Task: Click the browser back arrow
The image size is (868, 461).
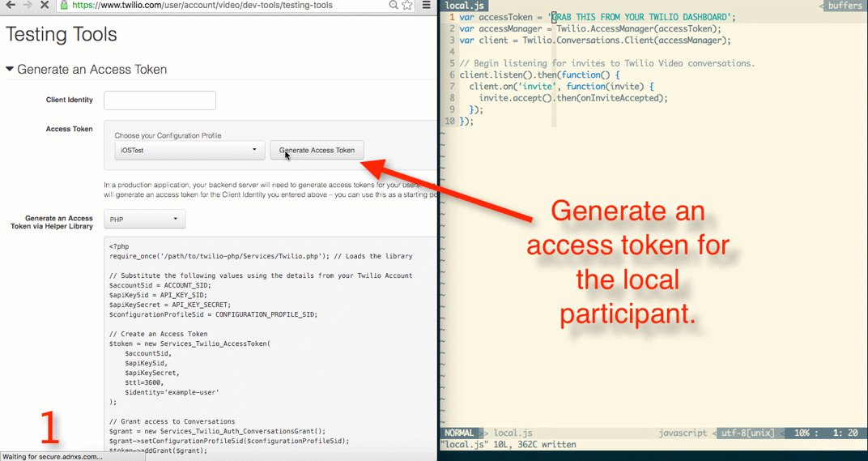Action: 11,5
